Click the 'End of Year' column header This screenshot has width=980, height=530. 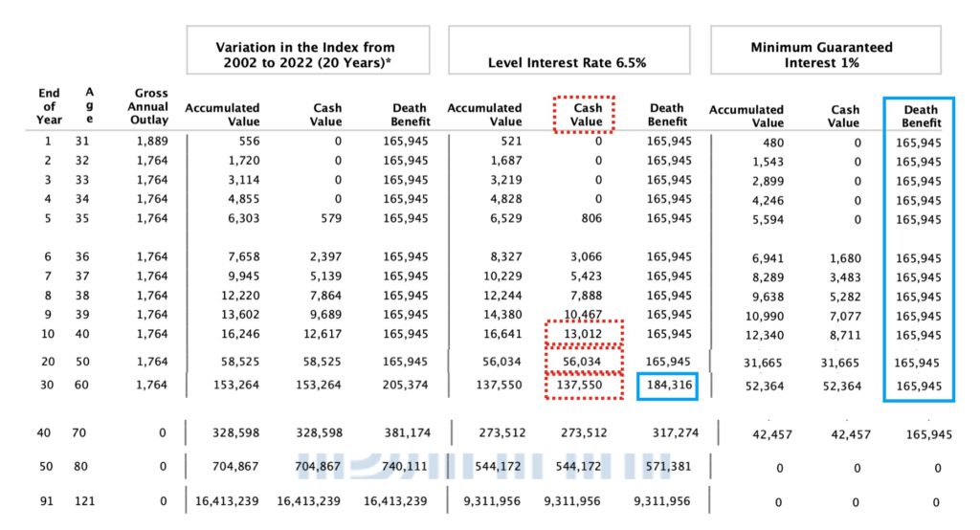pyautogui.click(x=49, y=106)
